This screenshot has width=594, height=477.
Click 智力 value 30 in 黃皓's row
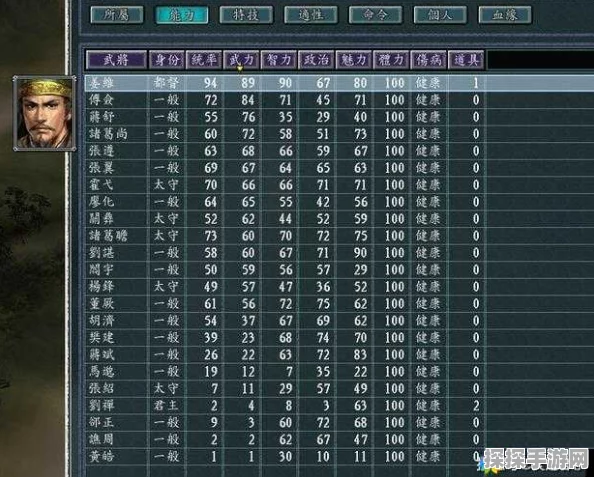click(286, 457)
